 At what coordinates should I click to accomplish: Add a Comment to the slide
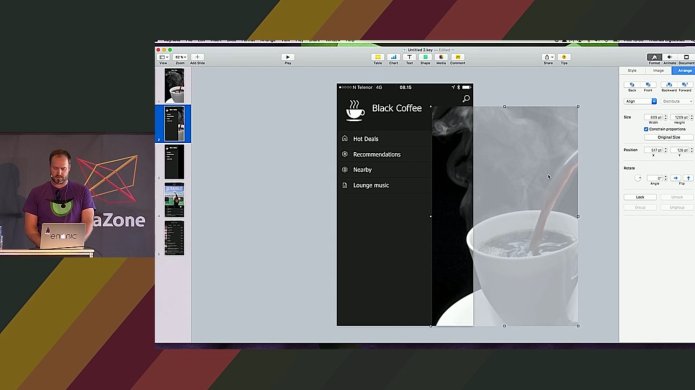(457, 57)
